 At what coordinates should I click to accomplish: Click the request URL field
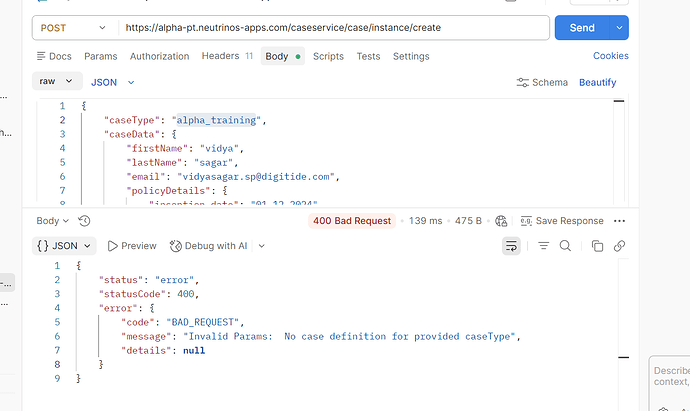334,28
